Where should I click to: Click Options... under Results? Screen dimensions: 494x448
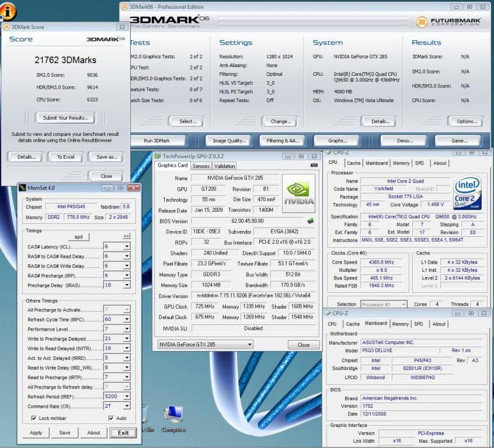(x=467, y=121)
